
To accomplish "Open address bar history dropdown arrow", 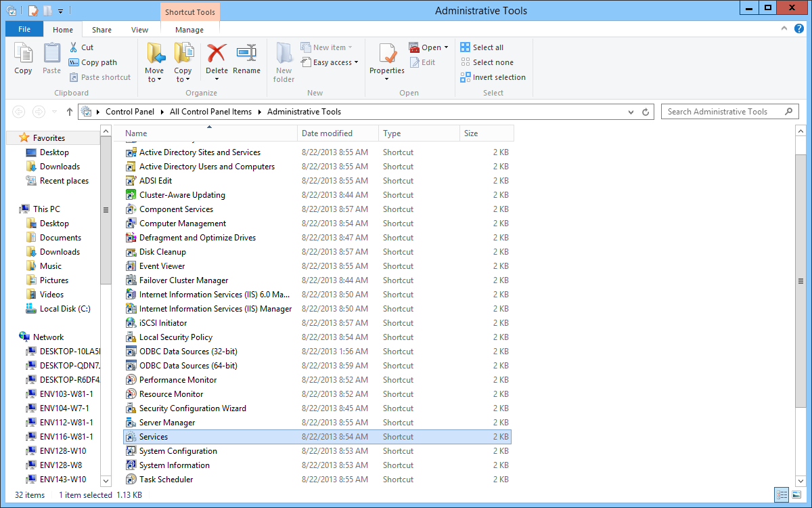I will (631, 112).
